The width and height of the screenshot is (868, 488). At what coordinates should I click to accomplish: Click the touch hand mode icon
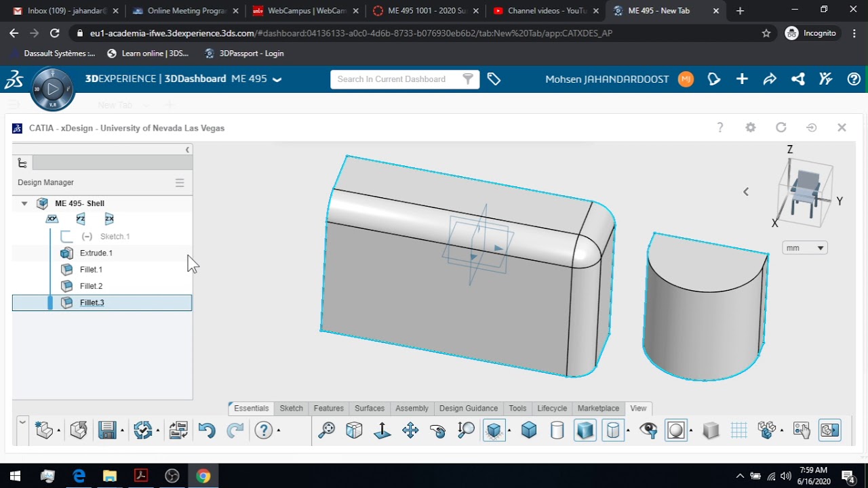point(802,430)
